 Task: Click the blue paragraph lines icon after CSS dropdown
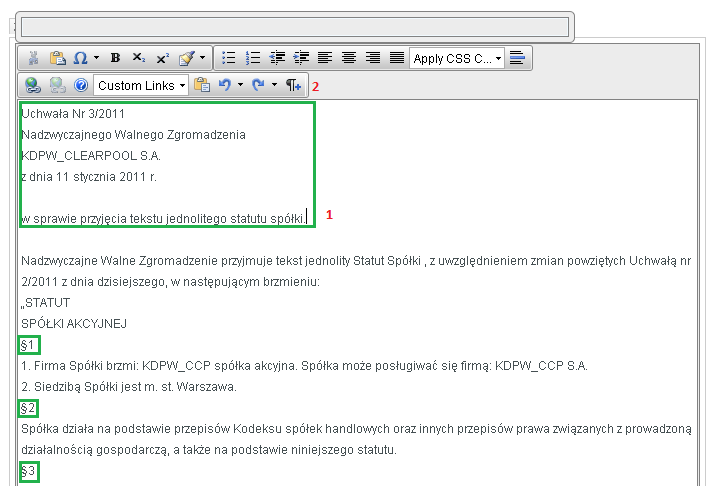point(517,58)
